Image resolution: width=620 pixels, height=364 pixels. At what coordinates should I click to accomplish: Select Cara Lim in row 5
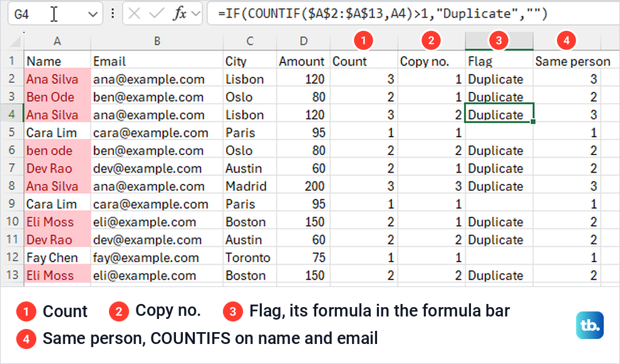[58, 133]
